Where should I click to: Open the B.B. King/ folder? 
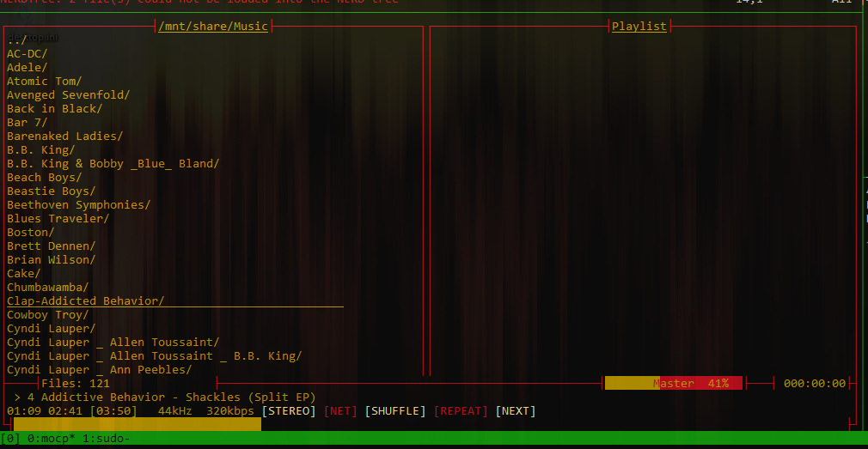click(41, 150)
